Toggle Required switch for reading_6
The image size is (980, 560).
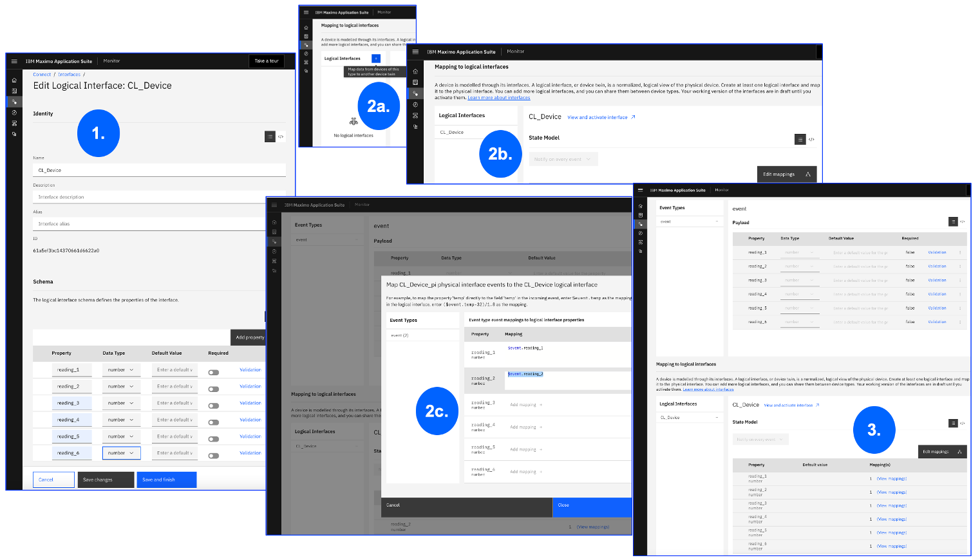pyautogui.click(x=214, y=456)
